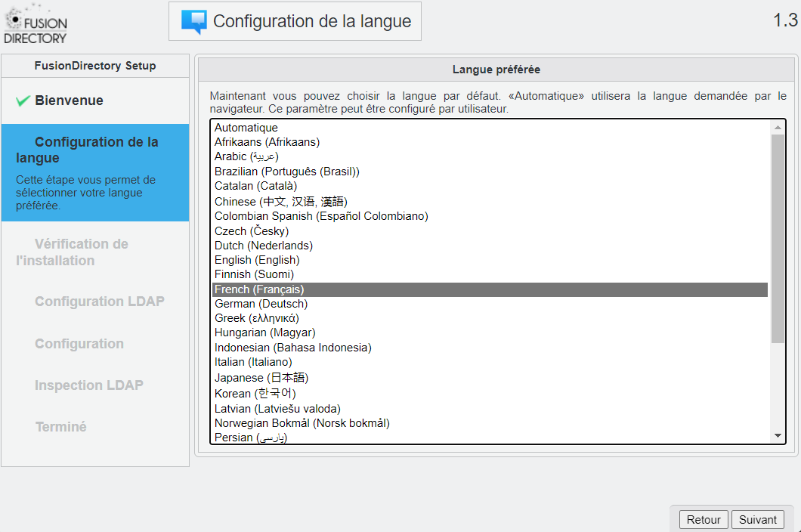This screenshot has width=801, height=532.
Task: Open the Terminé step
Action: [60, 427]
